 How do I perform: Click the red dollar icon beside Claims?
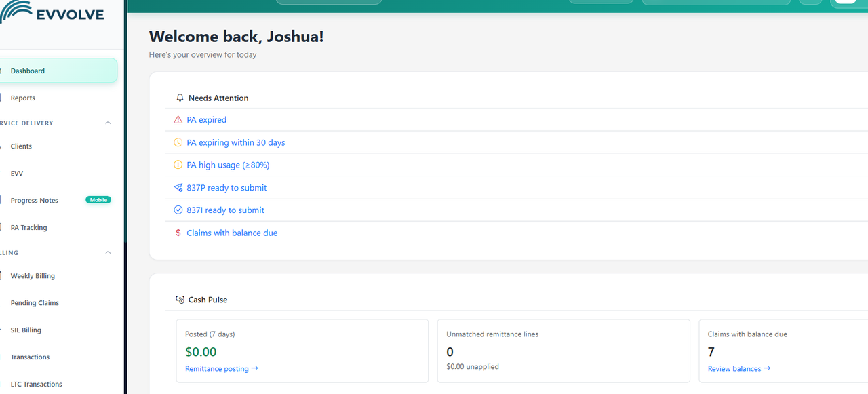click(x=178, y=233)
